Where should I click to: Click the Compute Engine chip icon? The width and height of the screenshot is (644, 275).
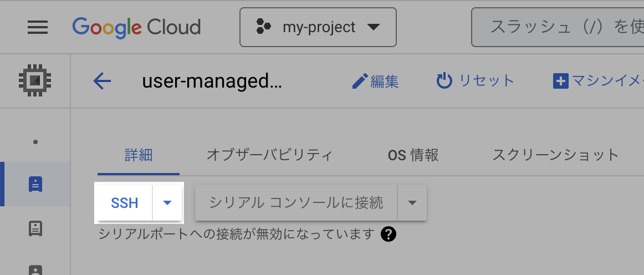(x=34, y=80)
